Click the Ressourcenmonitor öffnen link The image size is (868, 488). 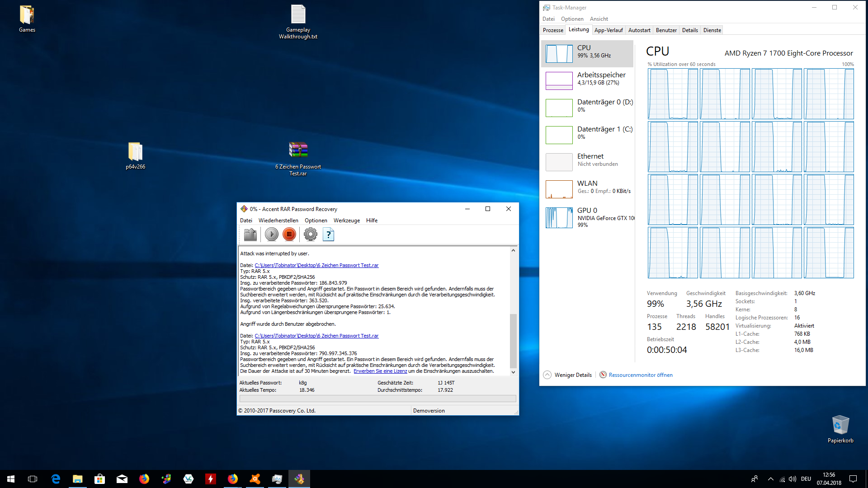[640, 375]
